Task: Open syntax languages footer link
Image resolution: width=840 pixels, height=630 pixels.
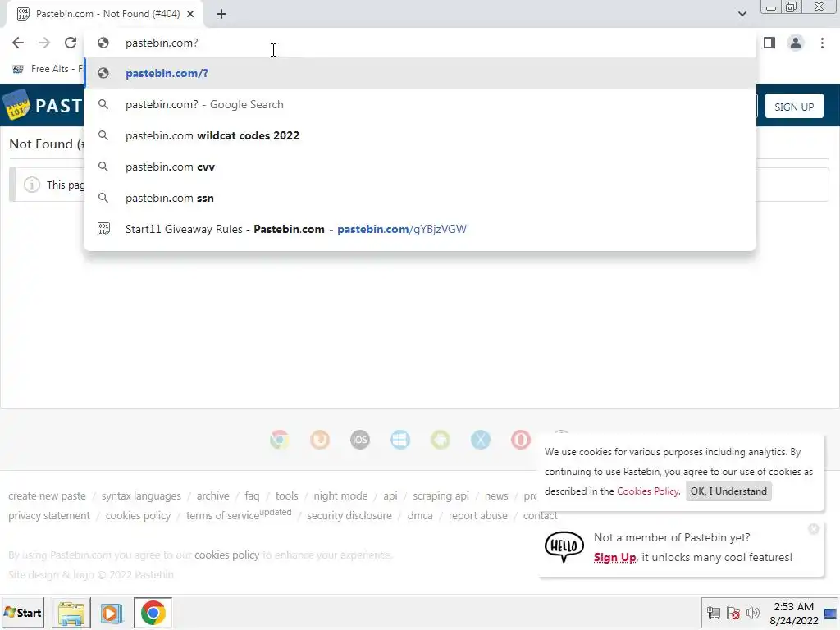Action: pos(141,496)
